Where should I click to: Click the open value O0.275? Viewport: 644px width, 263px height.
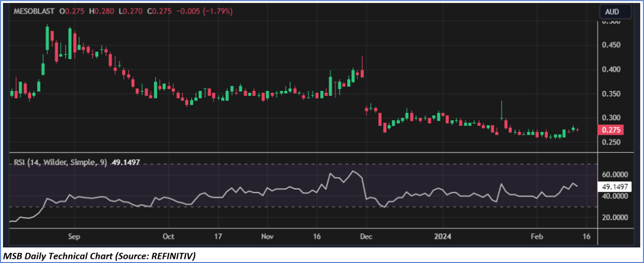(x=72, y=11)
